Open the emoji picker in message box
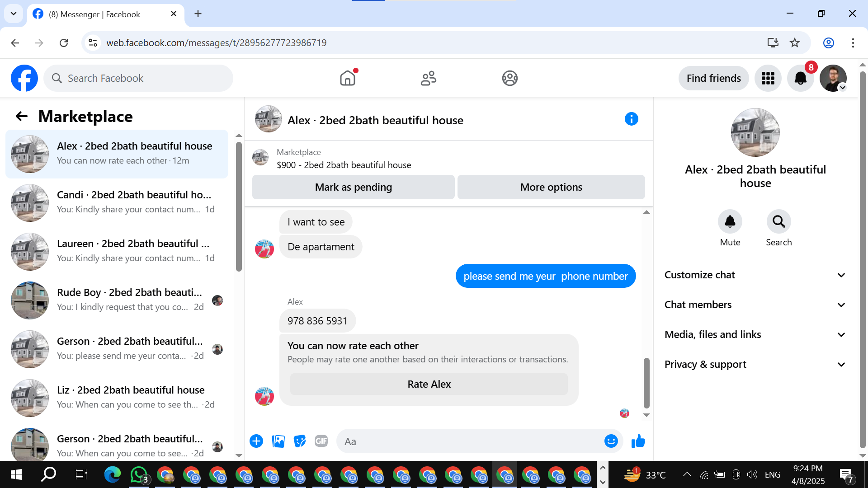This screenshot has height=488, width=868. click(611, 441)
